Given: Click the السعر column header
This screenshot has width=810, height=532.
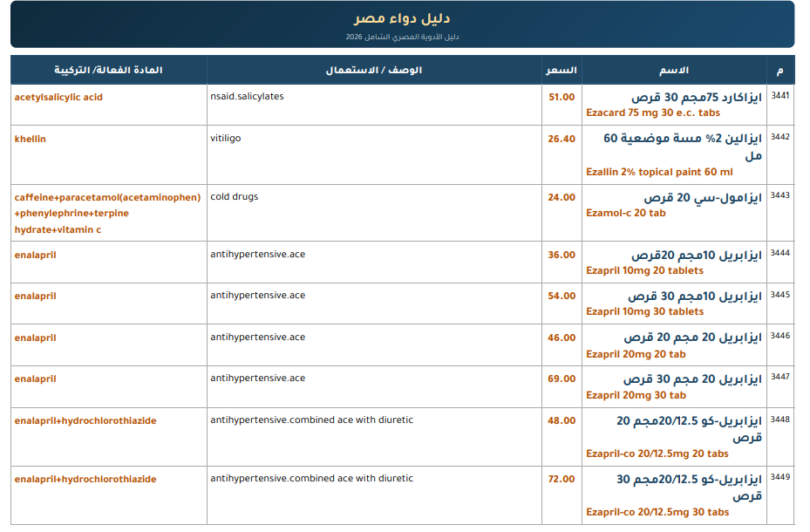Looking at the screenshot, I should [562, 71].
